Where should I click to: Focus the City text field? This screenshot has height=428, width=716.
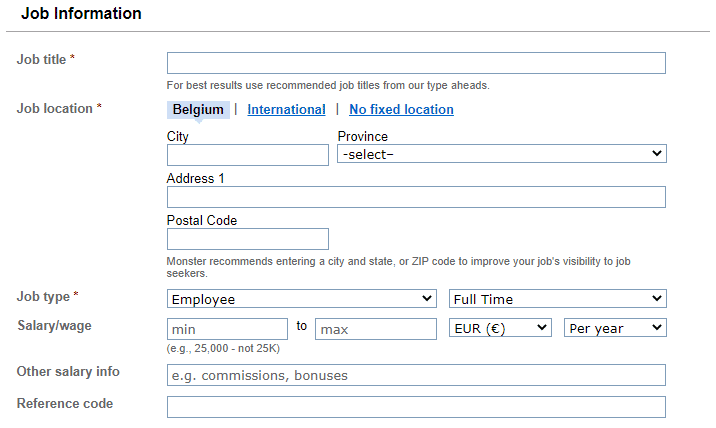tap(247, 155)
